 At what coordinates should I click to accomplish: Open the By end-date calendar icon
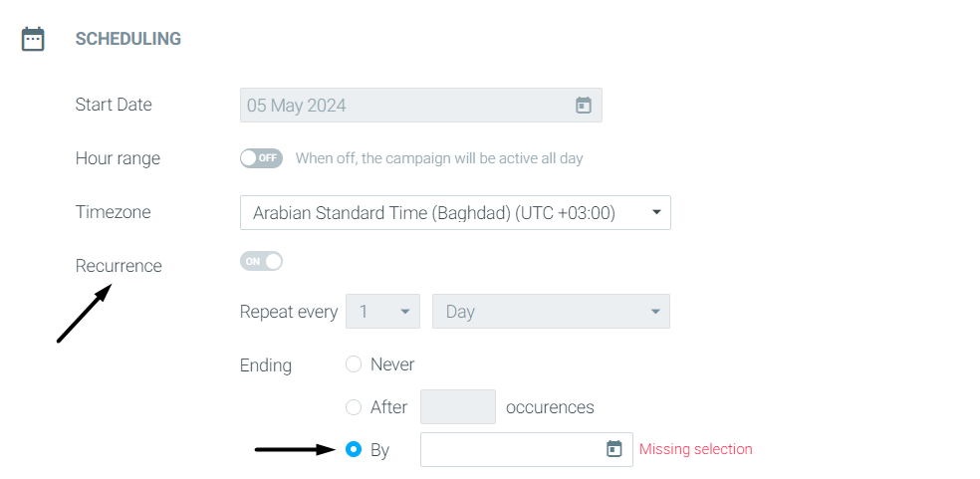click(614, 449)
